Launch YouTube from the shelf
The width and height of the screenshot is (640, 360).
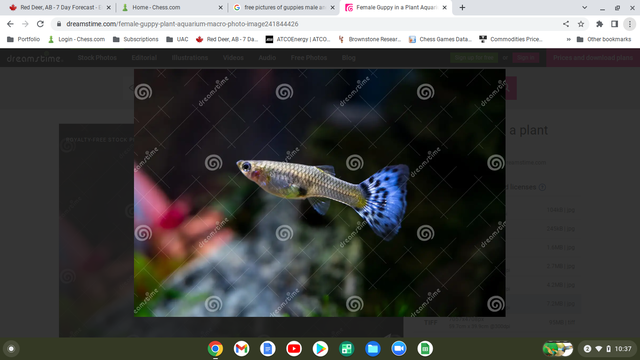(294, 349)
